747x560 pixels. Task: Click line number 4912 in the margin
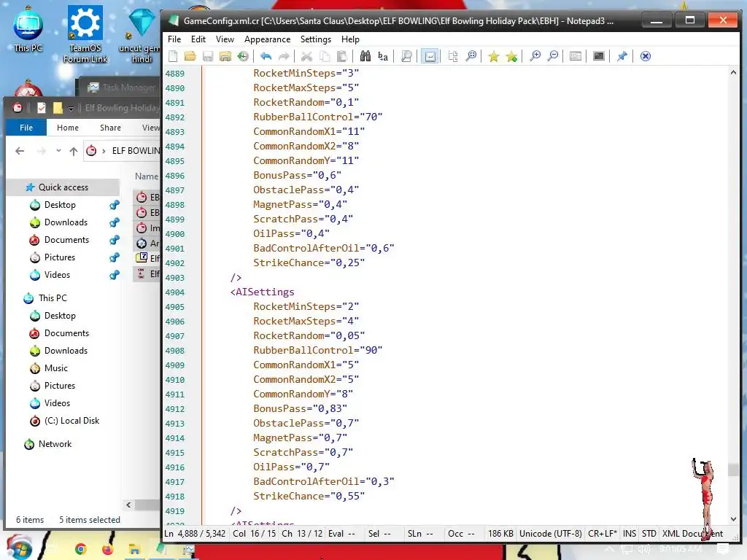(x=175, y=409)
